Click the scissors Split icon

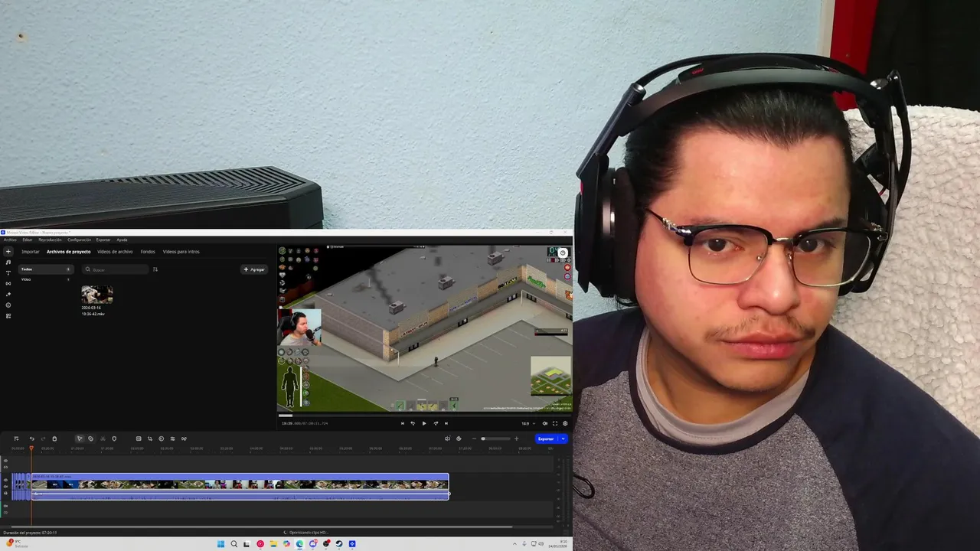(103, 439)
